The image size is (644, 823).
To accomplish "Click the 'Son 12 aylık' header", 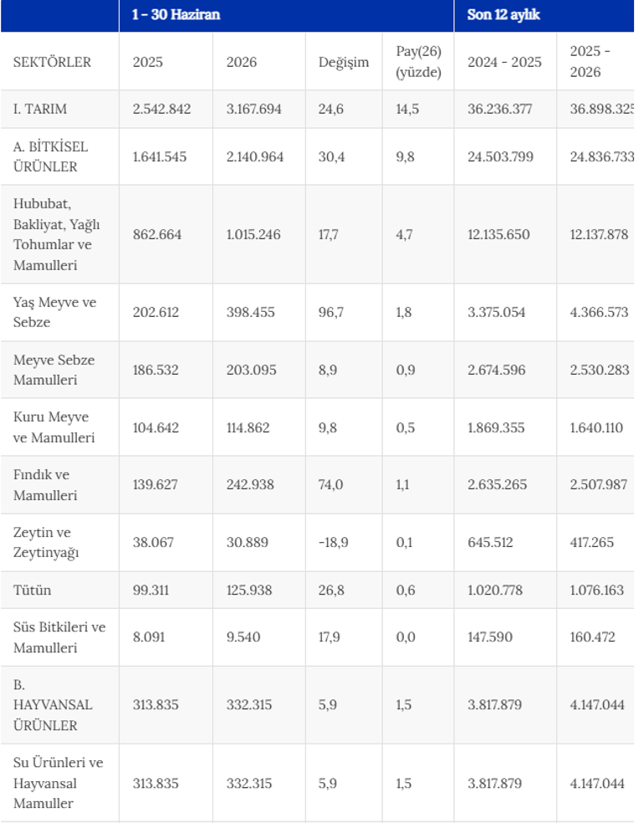I will (x=503, y=15).
